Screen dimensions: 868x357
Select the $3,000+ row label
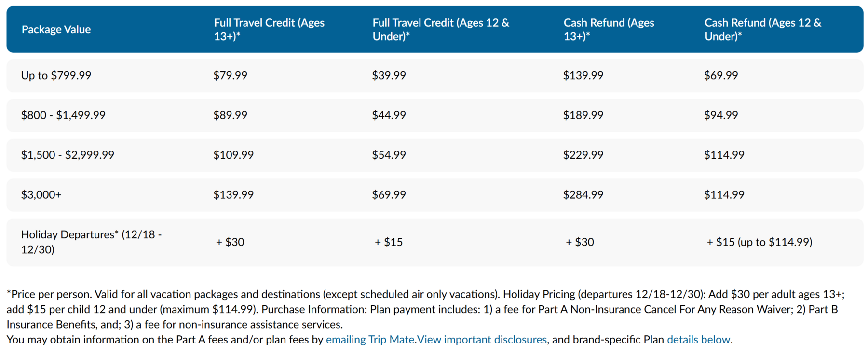pos(41,195)
